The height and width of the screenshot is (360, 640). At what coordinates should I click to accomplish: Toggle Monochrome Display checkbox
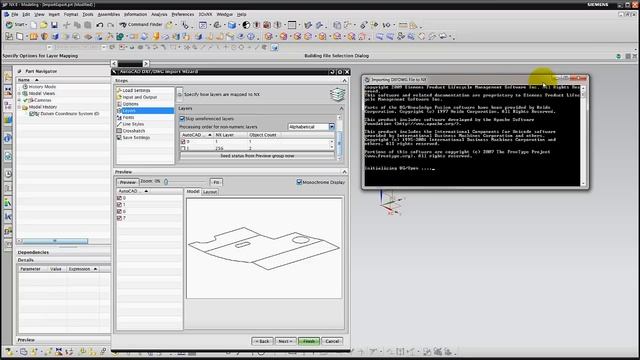(x=299, y=182)
